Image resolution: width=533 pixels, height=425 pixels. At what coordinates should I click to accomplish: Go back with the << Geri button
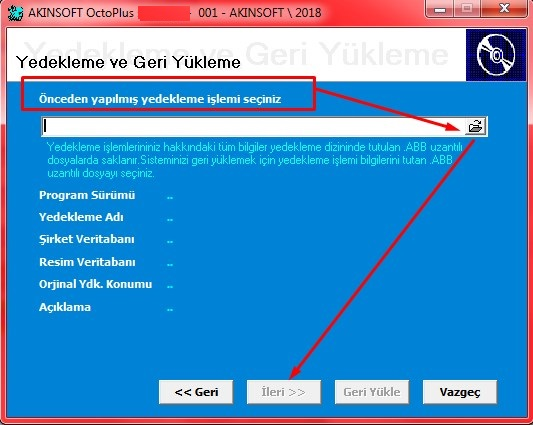(x=196, y=392)
